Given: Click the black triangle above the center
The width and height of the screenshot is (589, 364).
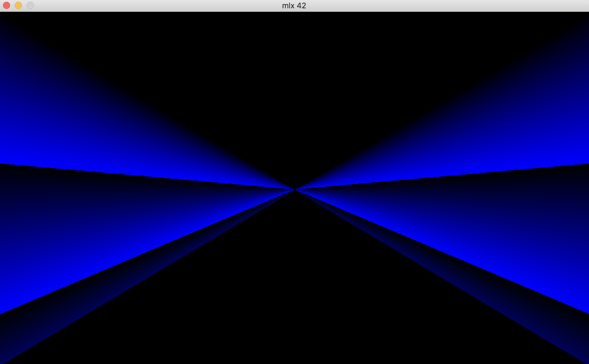Looking at the screenshot, I should tap(294, 89).
